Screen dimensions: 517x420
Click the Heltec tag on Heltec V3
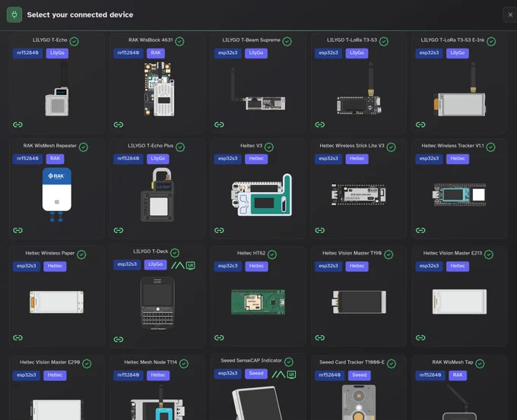256,159
